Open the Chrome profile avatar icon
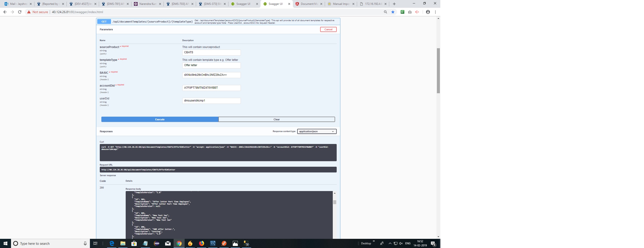Screen dimensions: 644x248 pyautogui.click(x=428, y=12)
